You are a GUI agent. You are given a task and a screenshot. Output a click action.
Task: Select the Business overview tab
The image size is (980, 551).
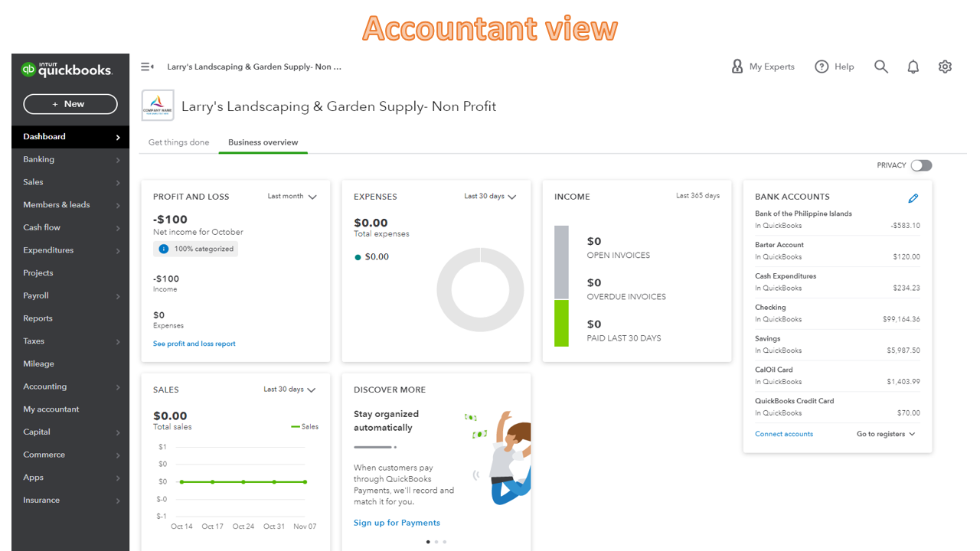pyautogui.click(x=263, y=142)
